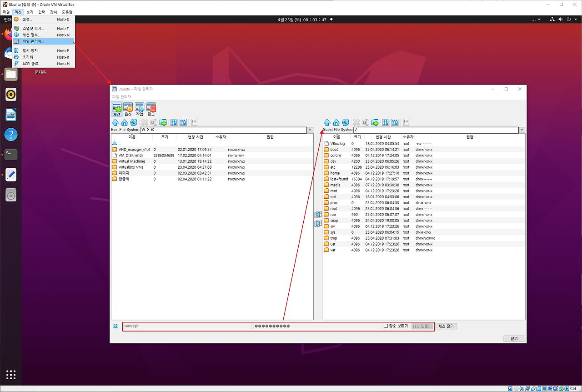582x392 pixels.
Task: Click the rename icon in host toolbar
Action: point(154,122)
